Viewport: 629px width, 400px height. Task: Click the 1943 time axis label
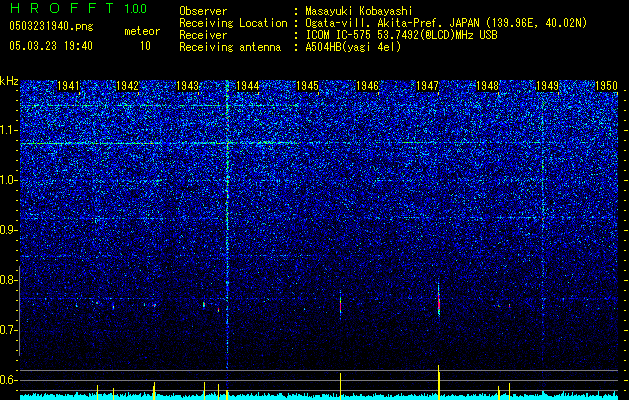point(187,86)
